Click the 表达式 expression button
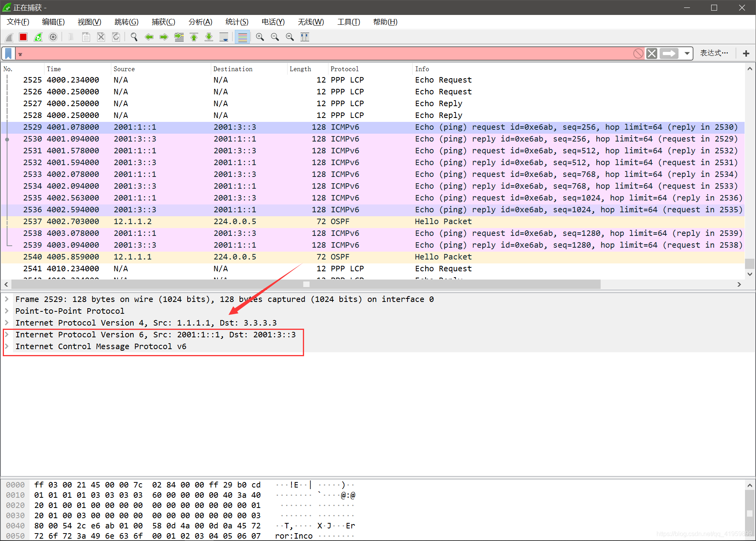The height and width of the screenshot is (541, 756). click(x=714, y=53)
